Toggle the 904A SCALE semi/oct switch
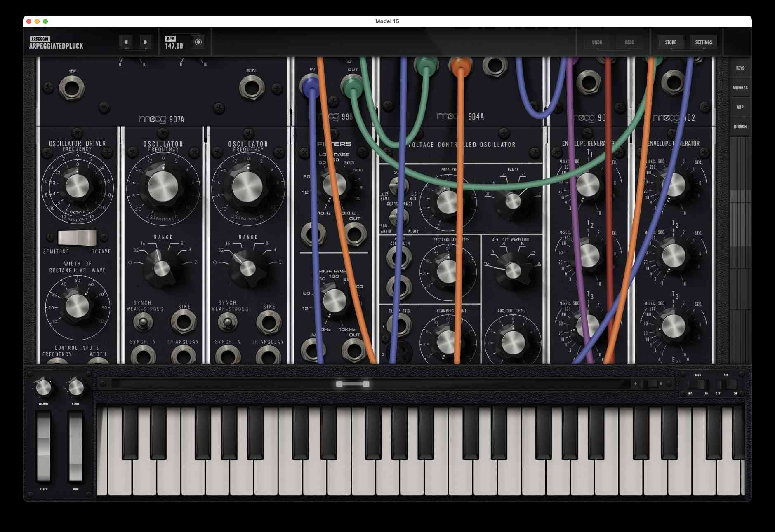The image size is (775, 532). (398, 185)
